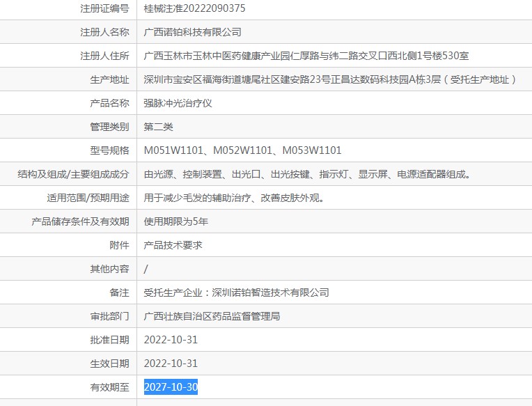This screenshot has height=406, width=532.
Task: Click the slash value beside 其他内容
Action: [146, 269]
